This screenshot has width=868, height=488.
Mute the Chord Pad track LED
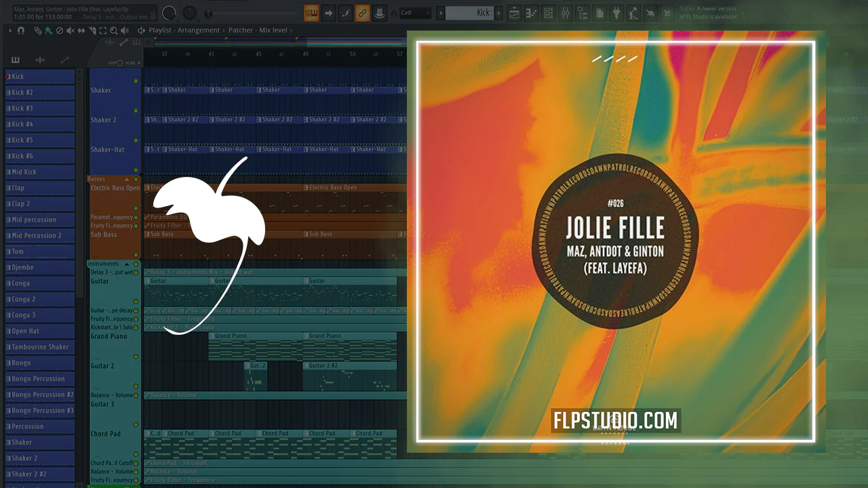[136, 454]
